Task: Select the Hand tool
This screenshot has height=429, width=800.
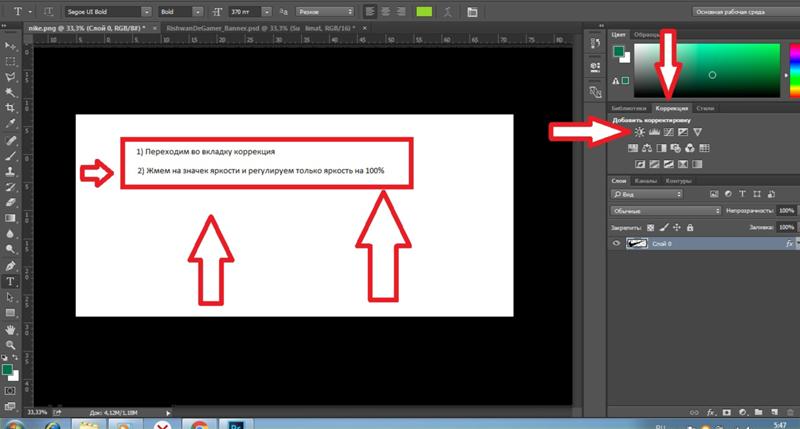Action: (x=10, y=328)
